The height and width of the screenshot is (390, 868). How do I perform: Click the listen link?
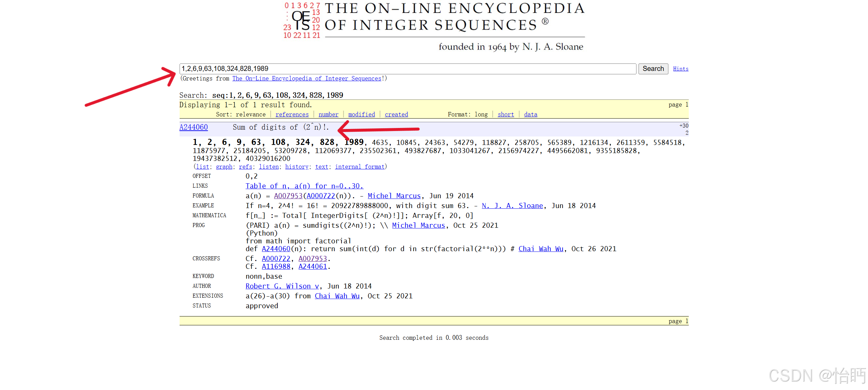pos(269,167)
